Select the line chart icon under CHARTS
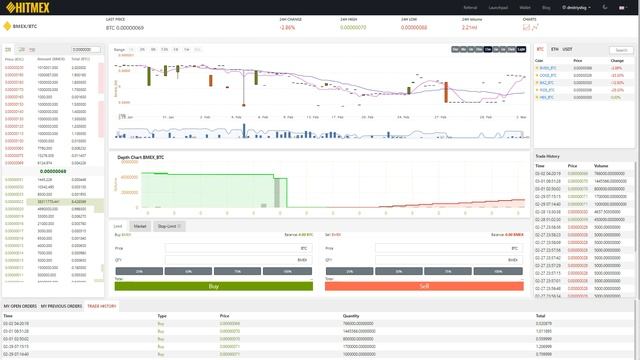This screenshot has width=640, height=360. pos(535,27)
